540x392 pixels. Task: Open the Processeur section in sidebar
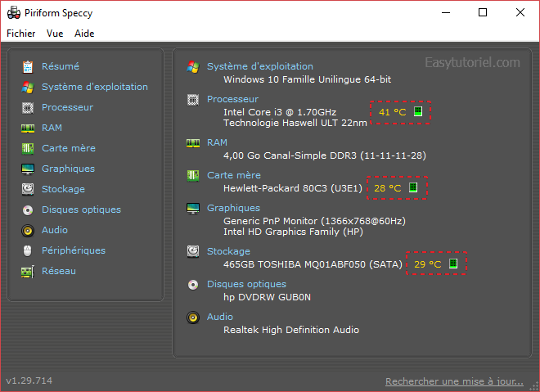[67, 107]
